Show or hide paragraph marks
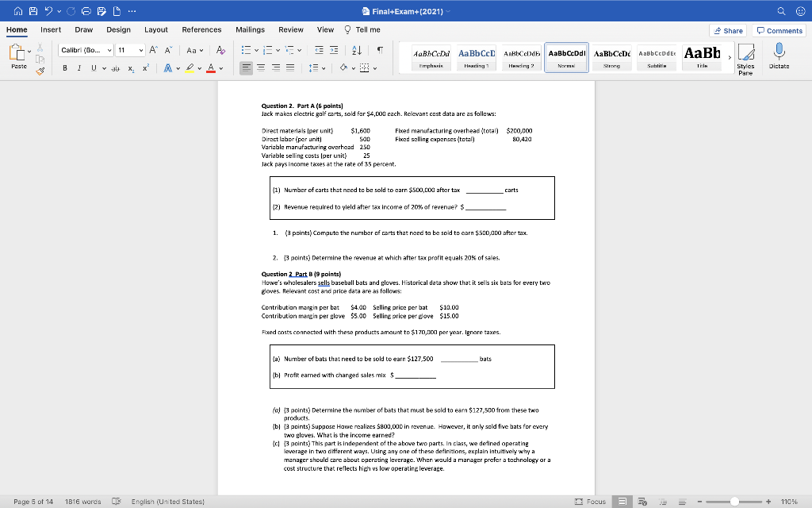This screenshot has height=508, width=812. (380, 50)
